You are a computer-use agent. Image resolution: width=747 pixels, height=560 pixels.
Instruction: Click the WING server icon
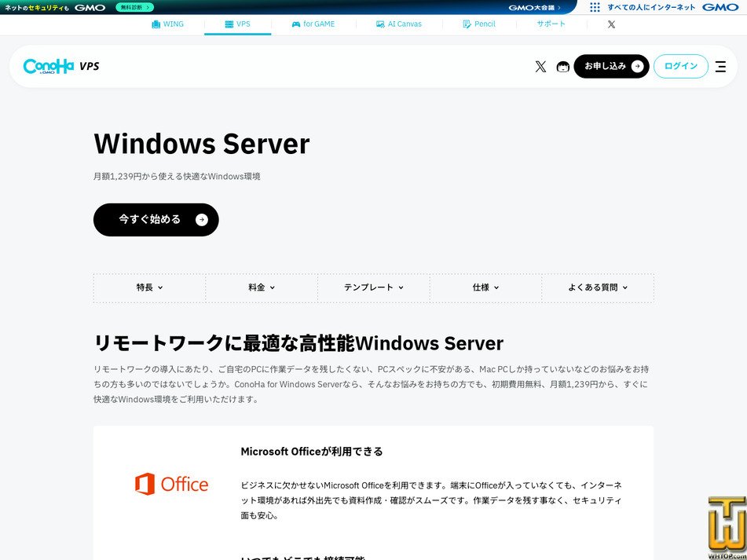point(156,24)
